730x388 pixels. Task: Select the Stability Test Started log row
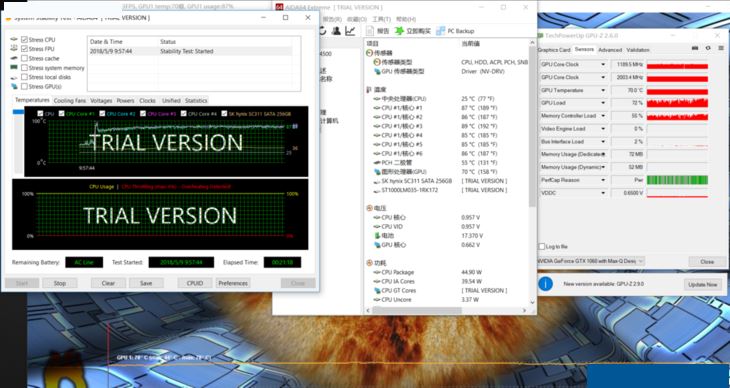tap(190, 51)
